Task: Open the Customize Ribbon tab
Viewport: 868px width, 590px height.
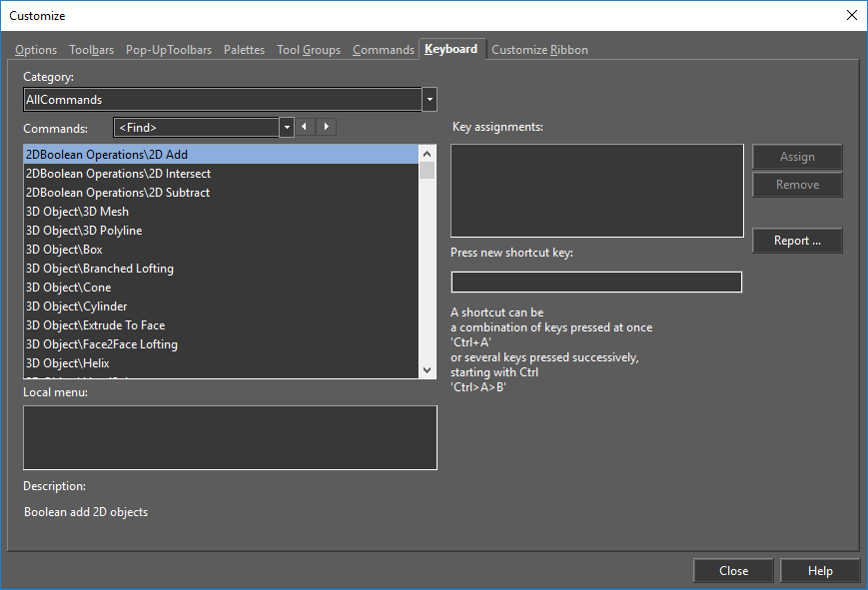Action: (x=539, y=50)
